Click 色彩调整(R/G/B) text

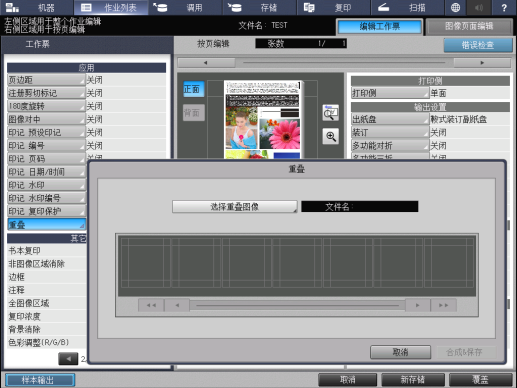coord(39,342)
